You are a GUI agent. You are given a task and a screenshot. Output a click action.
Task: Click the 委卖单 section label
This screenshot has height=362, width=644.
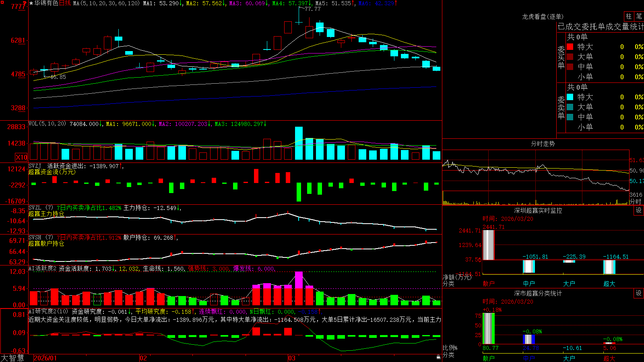click(561, 107)
